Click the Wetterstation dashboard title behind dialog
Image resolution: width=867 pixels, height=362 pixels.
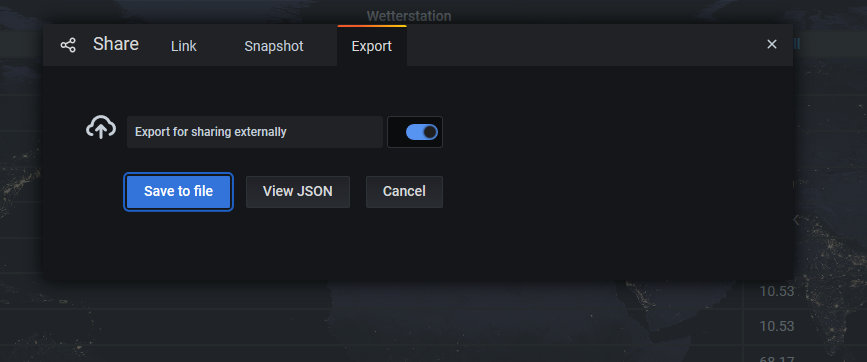[409, 16]
